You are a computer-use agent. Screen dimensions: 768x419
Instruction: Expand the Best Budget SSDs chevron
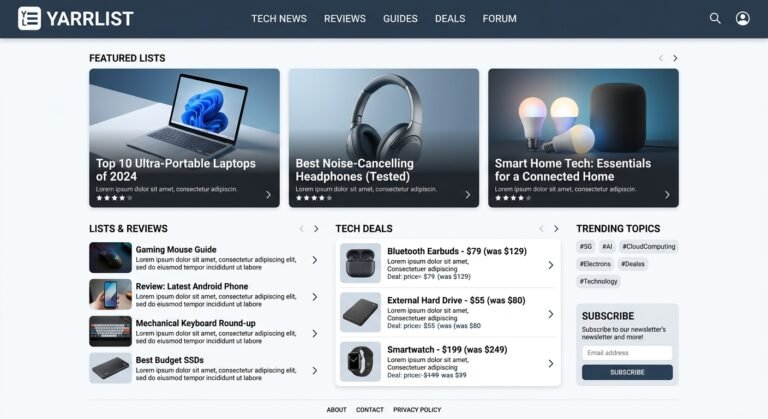pyautogui.click(x=315, y=371)
